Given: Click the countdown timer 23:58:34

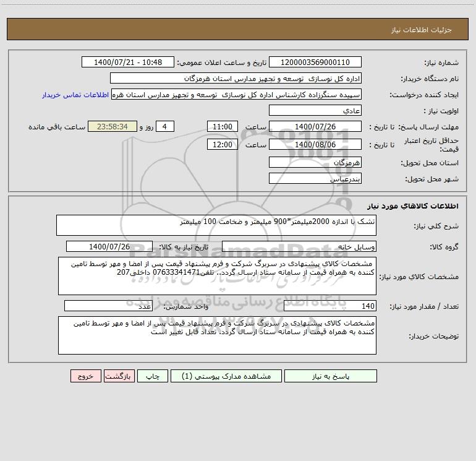Looking at the screenshot, I should [x=113, y=126].
